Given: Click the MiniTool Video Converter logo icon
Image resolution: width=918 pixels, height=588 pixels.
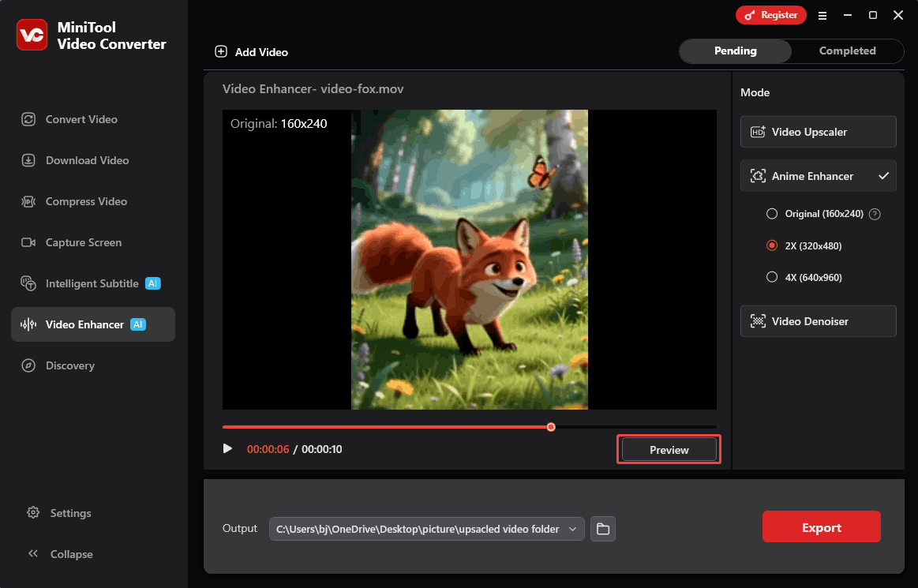Looking at the screenshot, I should coord(32,36).
